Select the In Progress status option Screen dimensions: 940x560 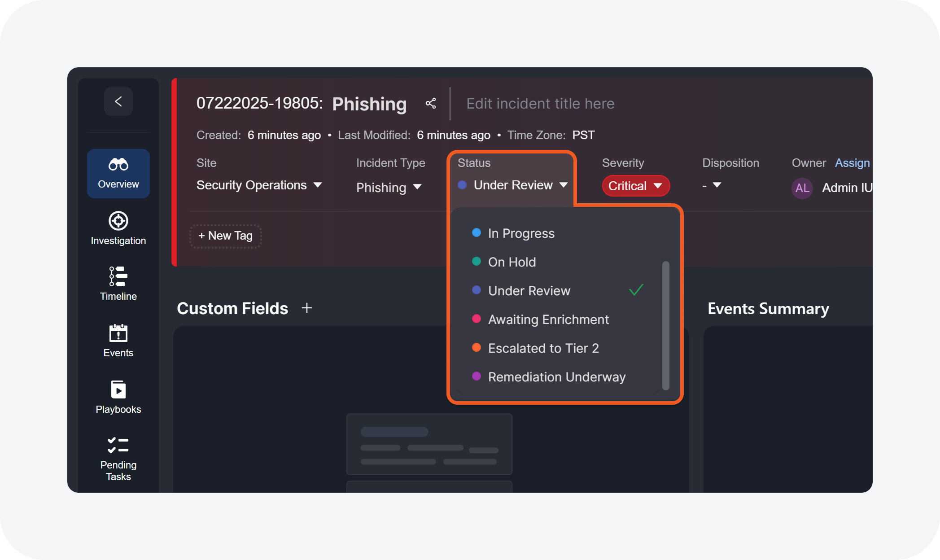point(521,233)
